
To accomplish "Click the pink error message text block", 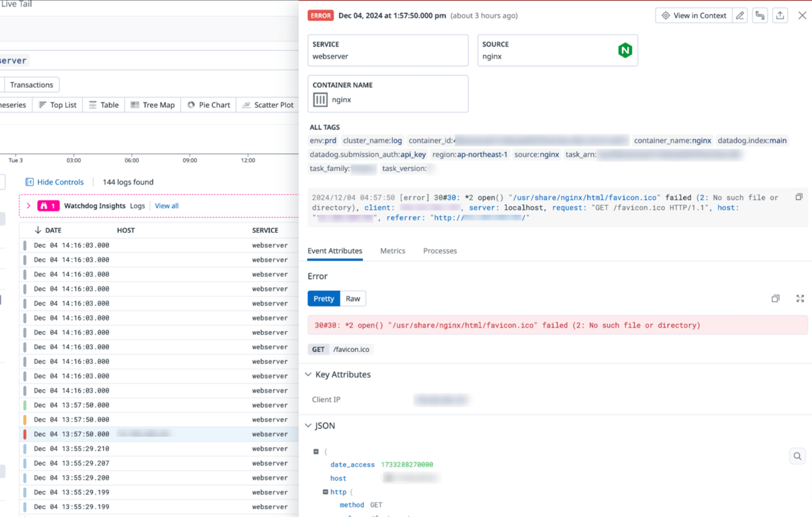I will (x=557, y=325).
